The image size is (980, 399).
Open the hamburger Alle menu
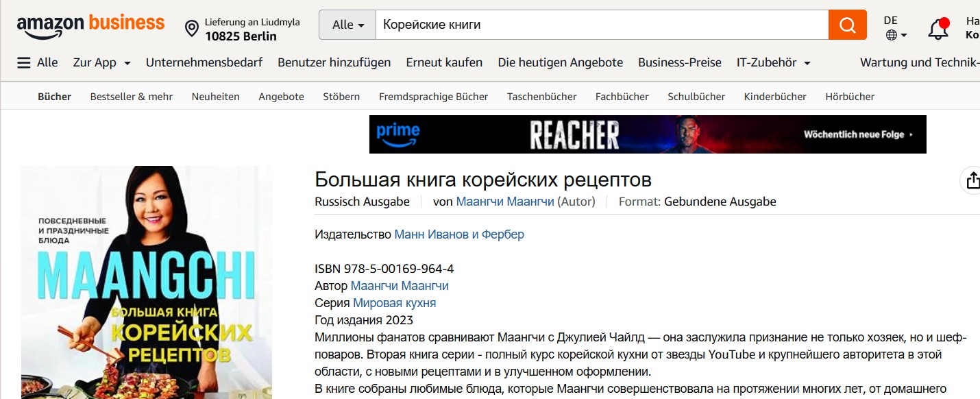pos(38,62)
